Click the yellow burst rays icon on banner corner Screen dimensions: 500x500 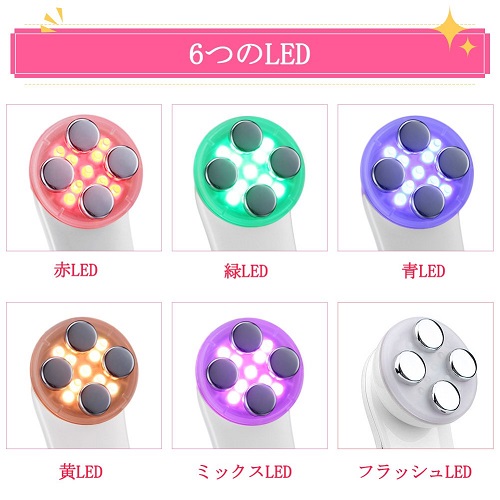(52, 20)
